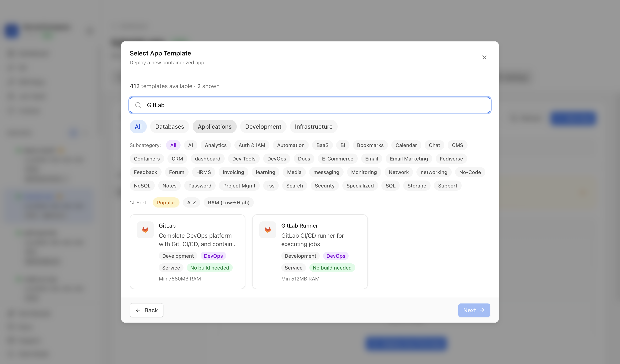Filter by Monitoring subcategory
The height and width of the screenshot is (364, 620).
pos(364,172)
